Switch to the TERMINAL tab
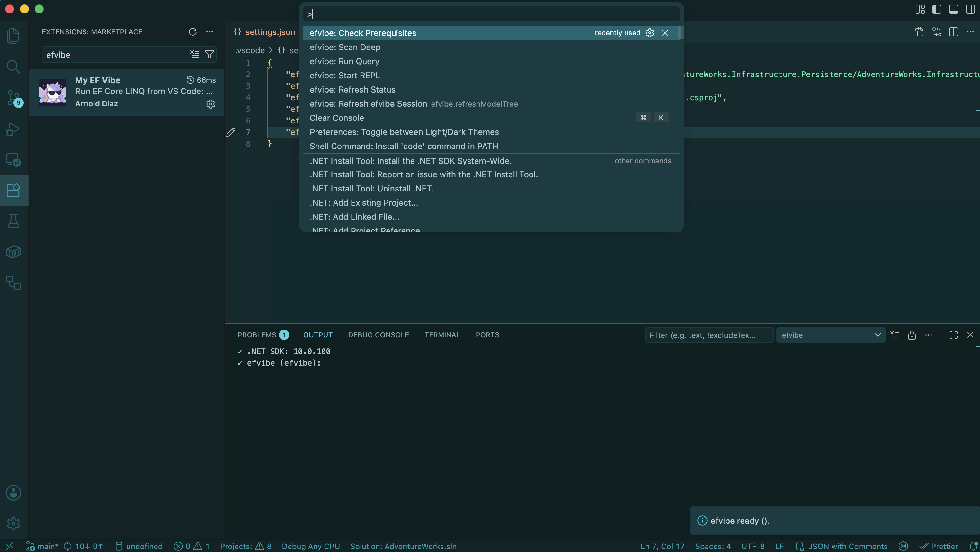 pyautogui.click(x=442, y=335)
